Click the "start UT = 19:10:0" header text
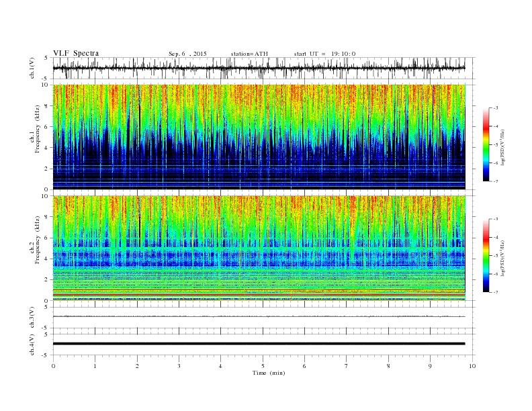Image resolution: width=532 pixels, height=411 pixels. [324, 54]
